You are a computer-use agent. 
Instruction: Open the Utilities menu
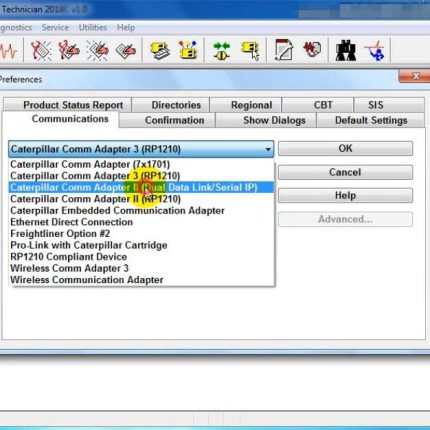tap(93, 28)
